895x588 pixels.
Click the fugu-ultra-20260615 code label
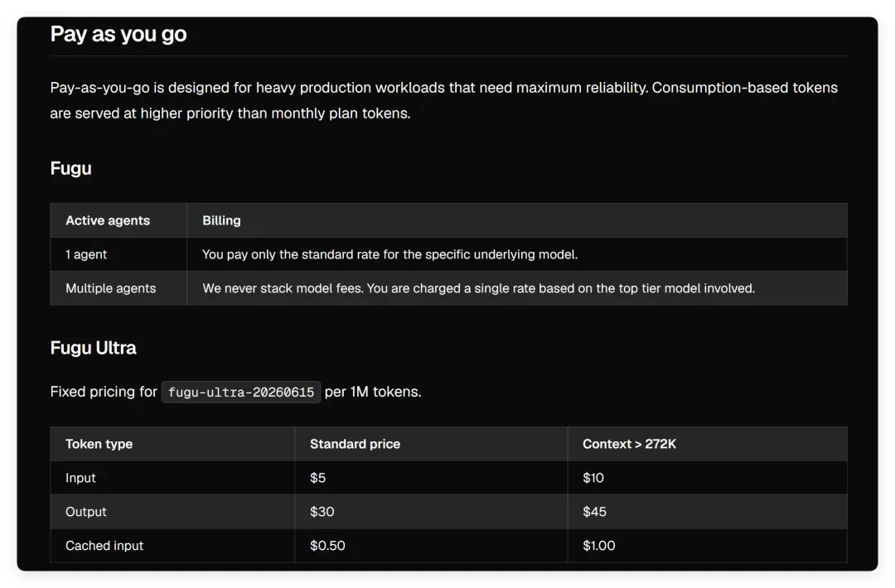pyautogui.click(x=241, y=393)
